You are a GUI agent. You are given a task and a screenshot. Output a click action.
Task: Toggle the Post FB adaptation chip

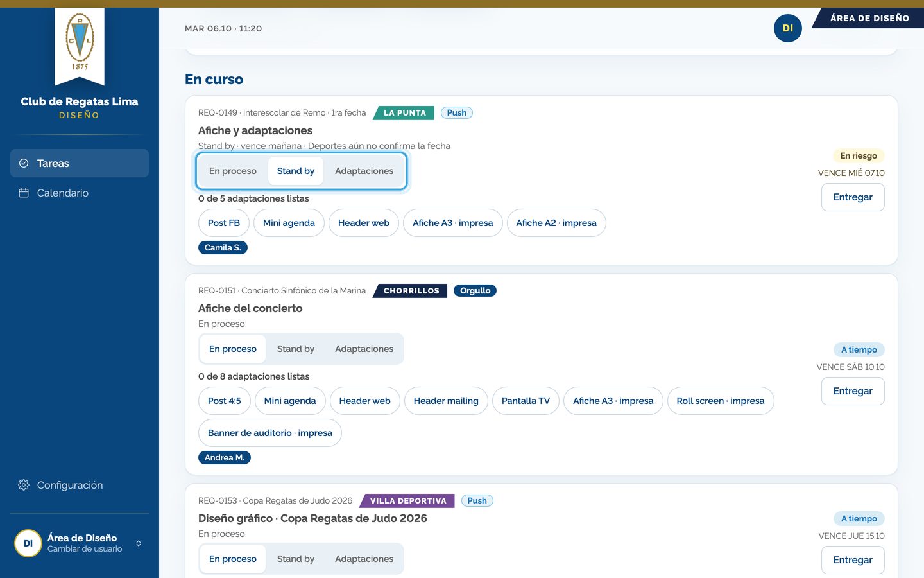[224, 223]
